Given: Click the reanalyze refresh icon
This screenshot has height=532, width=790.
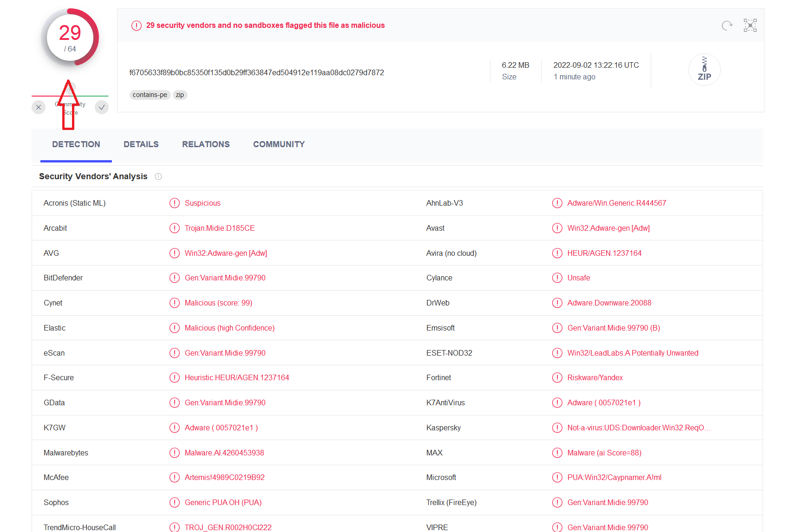Looking at the screenshot, I should [x=727, y=26].
